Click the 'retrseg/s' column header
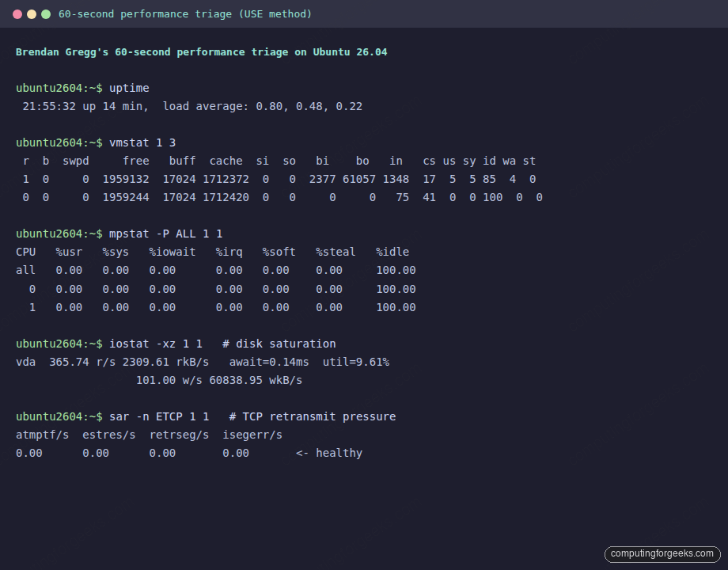The height and width of the screenshot is (570, 728). tap(179, 435)
